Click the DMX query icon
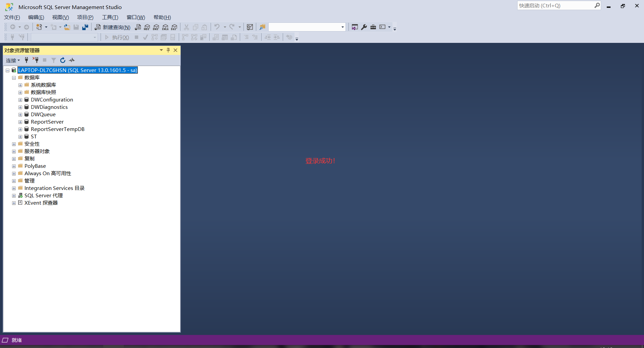The height and width of the screenshot is (348, 644). (156, 27)
